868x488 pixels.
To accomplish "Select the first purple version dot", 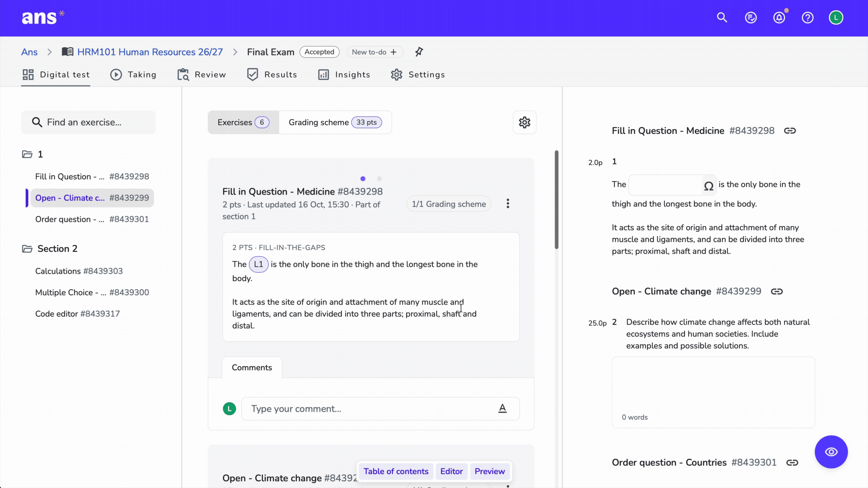I will point(363,179).
